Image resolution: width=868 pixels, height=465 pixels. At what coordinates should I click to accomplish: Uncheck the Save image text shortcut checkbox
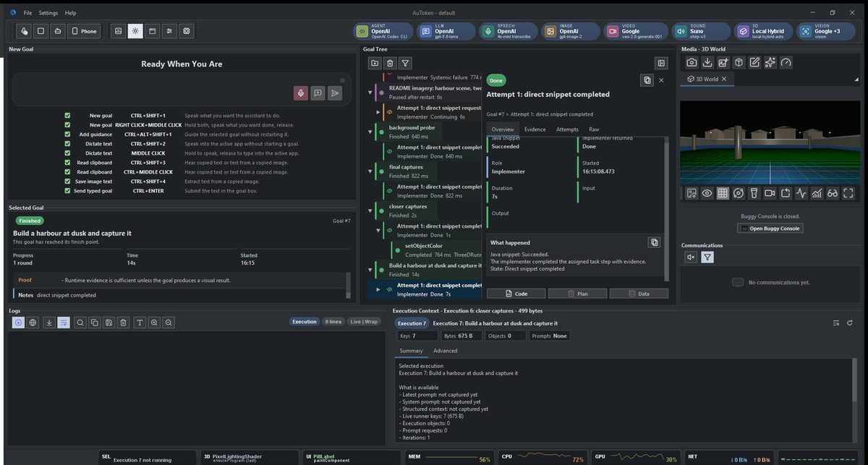pyautogui.click(x=67, y=182)
